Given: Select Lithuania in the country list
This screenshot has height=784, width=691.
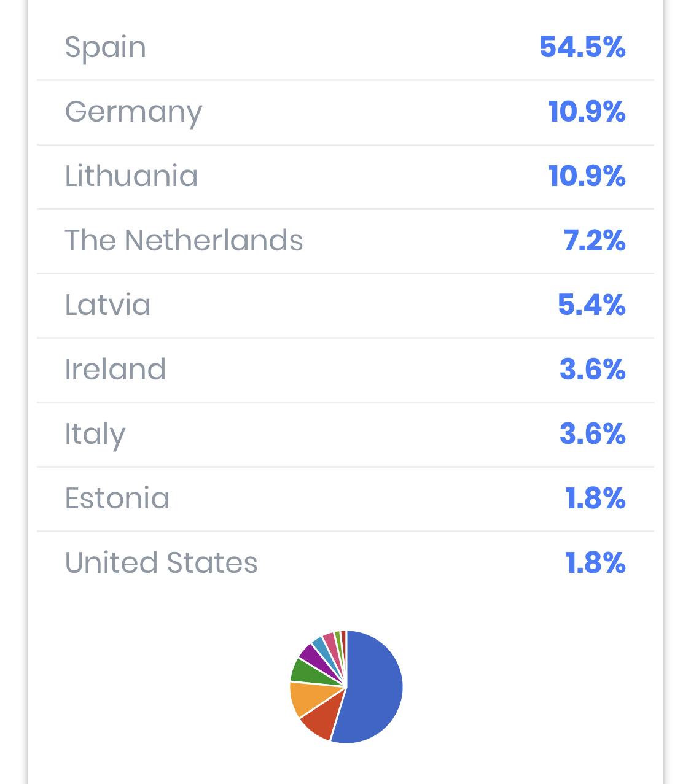Looking at the screenshot, I should pos(131,176).
